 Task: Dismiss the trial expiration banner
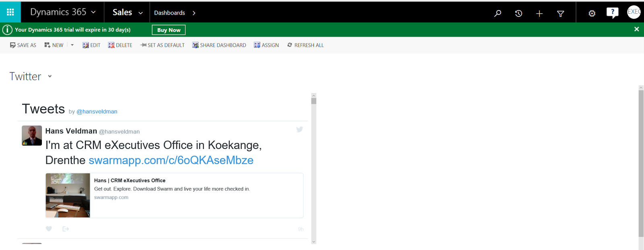tap(637, 29)
